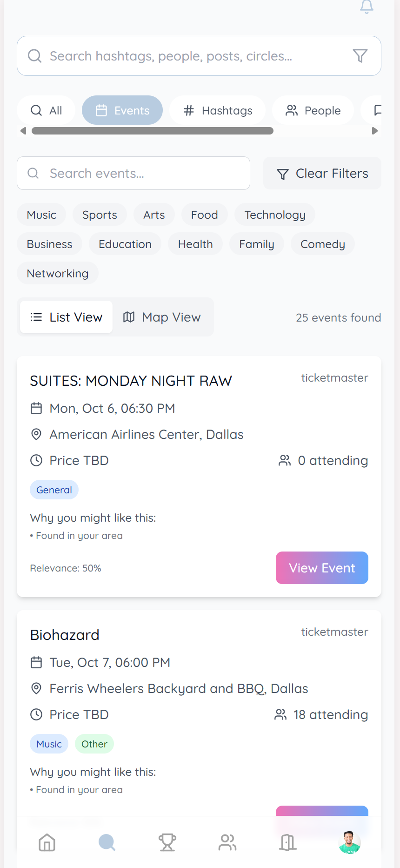400x868 pixels.
Task: Open the search filter funnel icon
Action: tap(360, 56)
